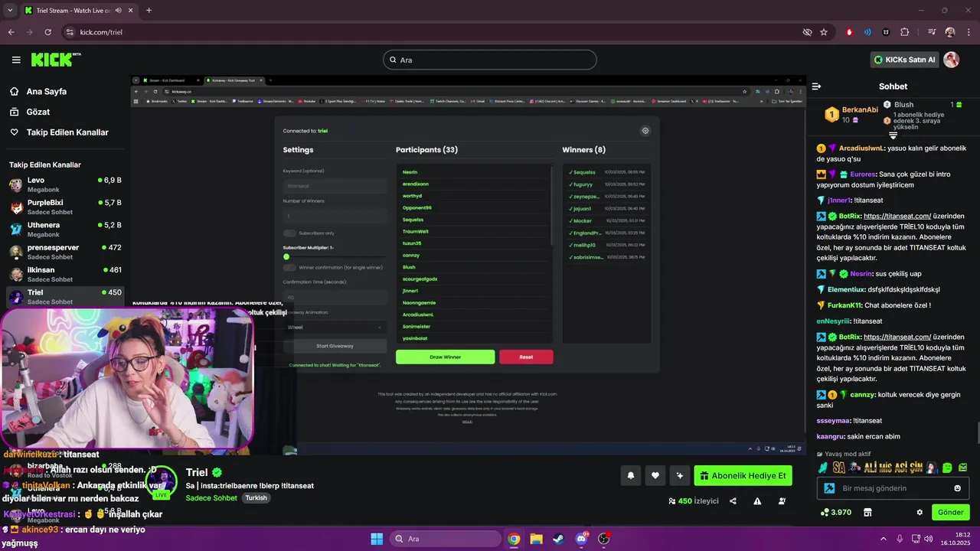This screenshot has width=980, height=551.
Task: Open Levo channel in followed list
Action: coord(64,184)
